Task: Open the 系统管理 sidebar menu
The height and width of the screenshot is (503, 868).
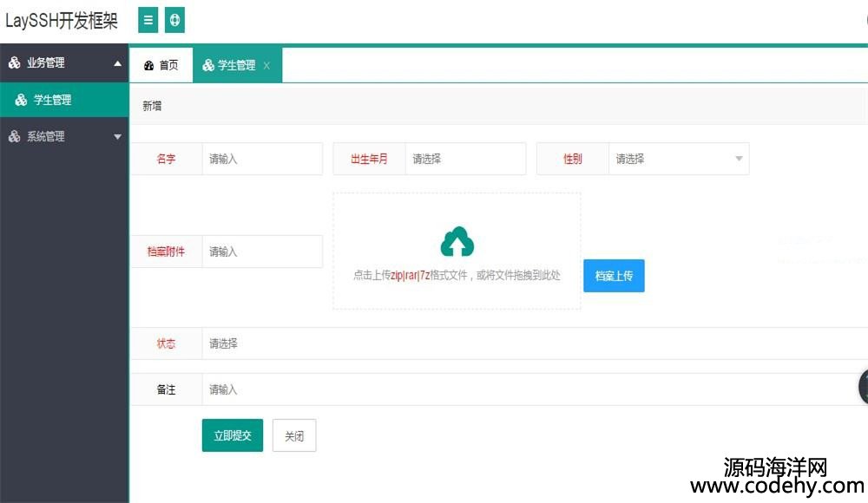Action: (64, 136)
